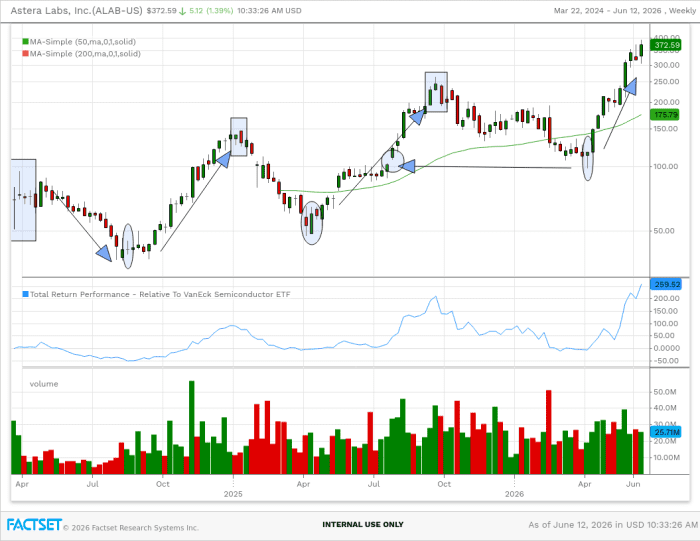Viewport: 700px width, 541px height.
Task: Click the 10.00M volume axis label
Action: 667,458
